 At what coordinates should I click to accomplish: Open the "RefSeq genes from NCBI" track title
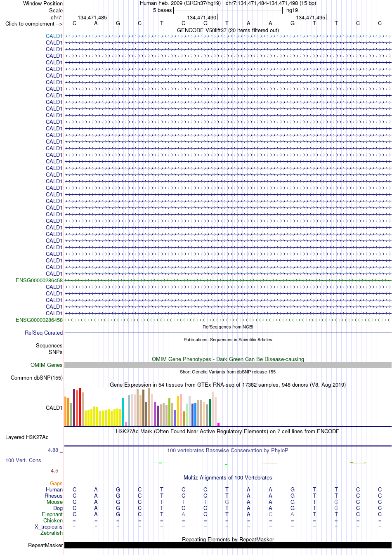[x=228, y=327]
